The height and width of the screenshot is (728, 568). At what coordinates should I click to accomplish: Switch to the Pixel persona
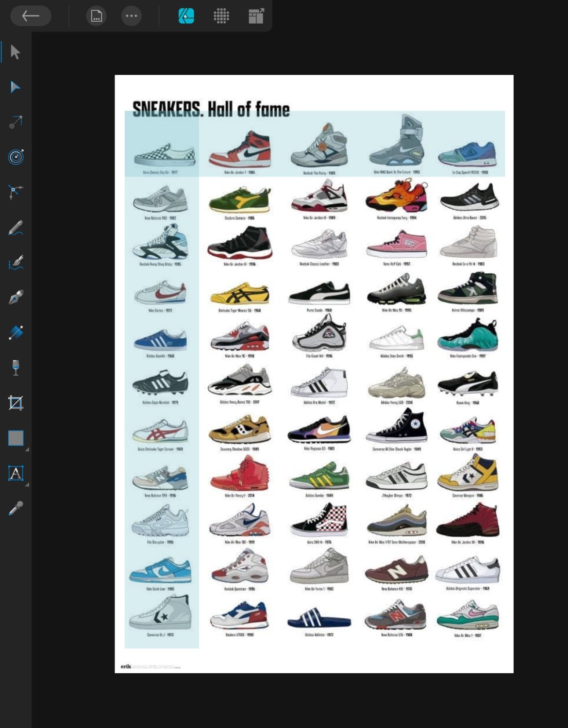pos(221,16)
